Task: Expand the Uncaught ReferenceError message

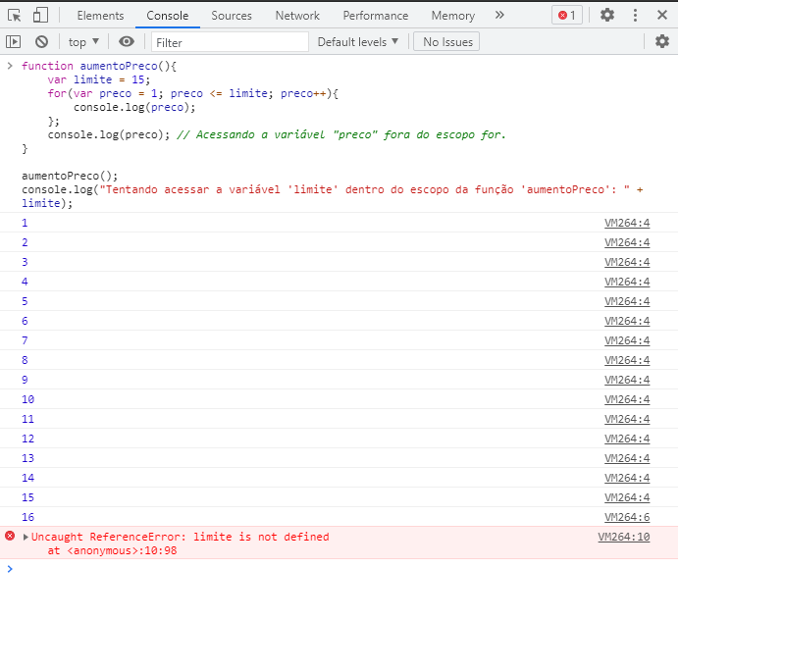Action: [26, 537]
